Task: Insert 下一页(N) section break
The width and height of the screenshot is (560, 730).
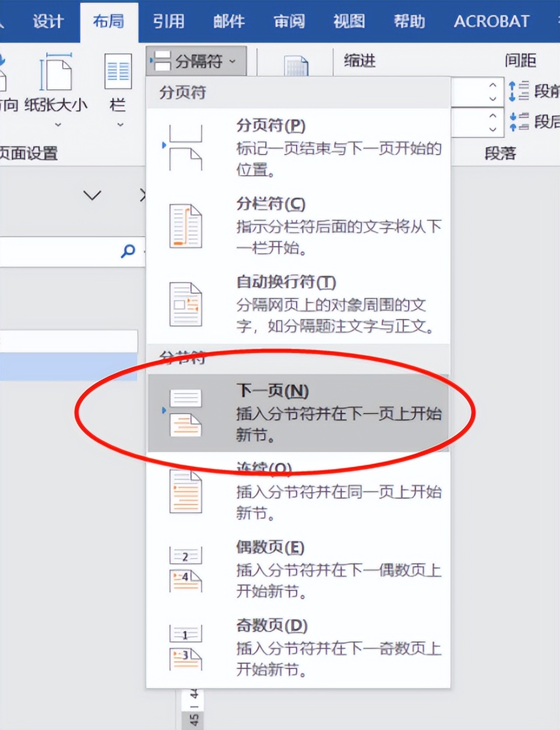Action: coord(298,413)
